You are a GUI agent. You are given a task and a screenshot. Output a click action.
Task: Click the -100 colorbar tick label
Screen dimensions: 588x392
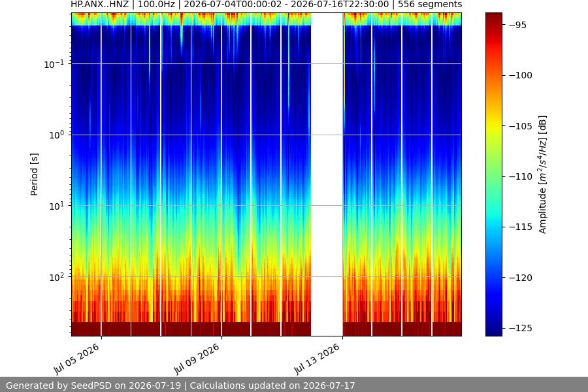coord(521,75)
